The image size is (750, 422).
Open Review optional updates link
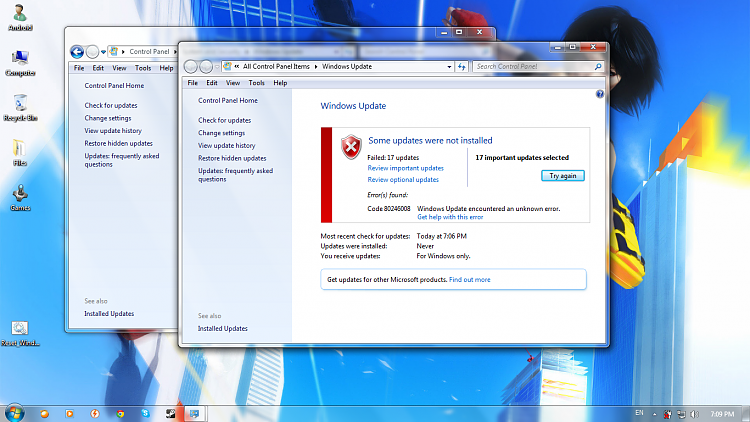click(x=403, y=179)
